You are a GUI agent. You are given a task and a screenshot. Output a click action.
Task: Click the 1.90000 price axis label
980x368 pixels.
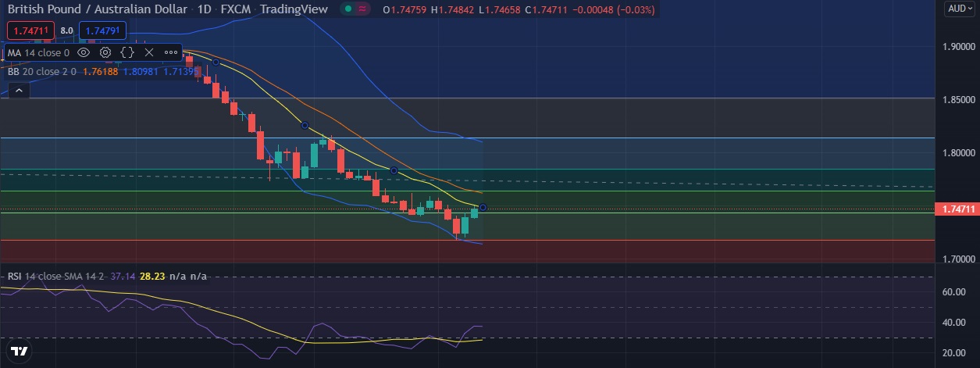point(957,47)
